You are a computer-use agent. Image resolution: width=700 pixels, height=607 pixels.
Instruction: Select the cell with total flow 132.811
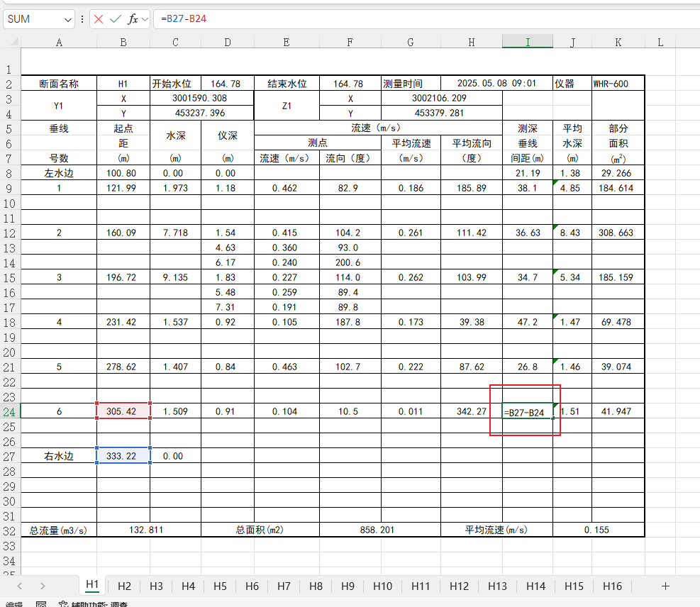pyautogui.click(x=149, y=530)
